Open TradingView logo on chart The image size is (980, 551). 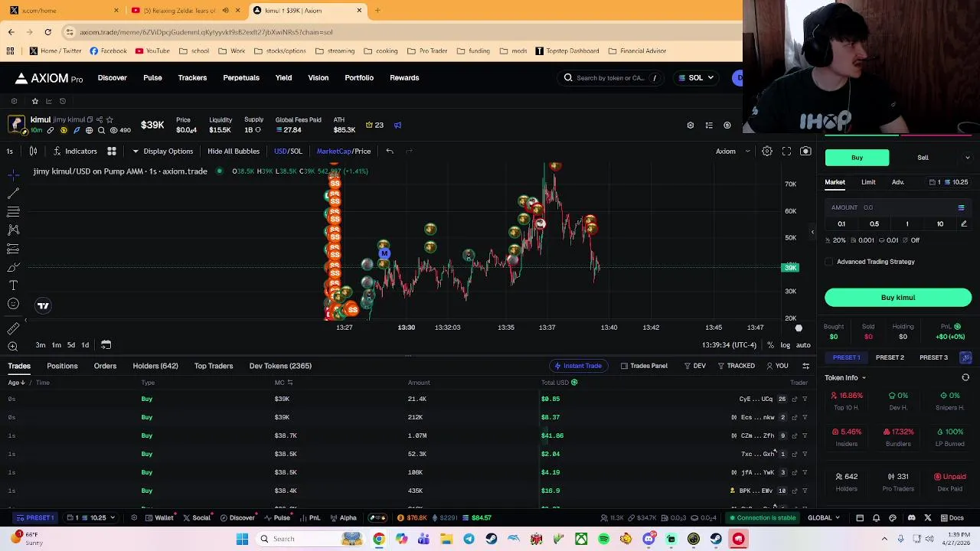point(43,305)
